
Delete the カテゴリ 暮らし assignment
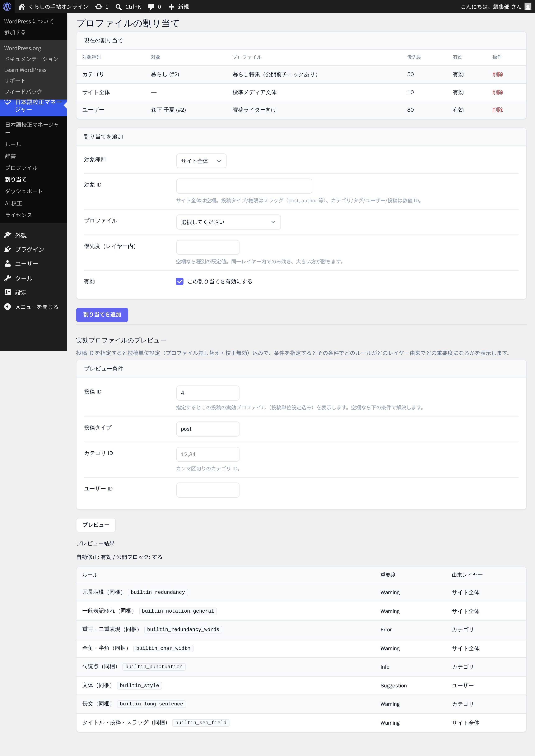498,74
